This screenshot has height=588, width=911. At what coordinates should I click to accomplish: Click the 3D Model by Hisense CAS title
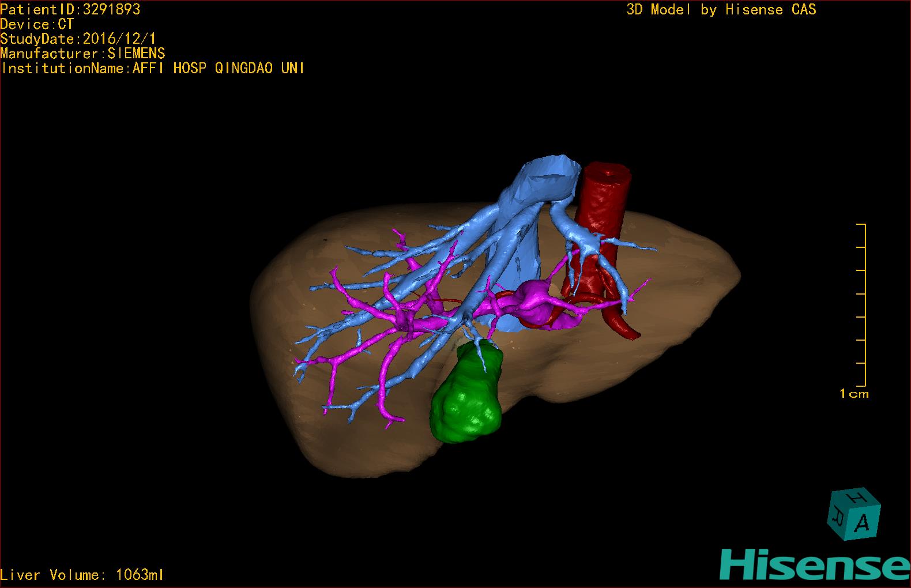(721, 10)
